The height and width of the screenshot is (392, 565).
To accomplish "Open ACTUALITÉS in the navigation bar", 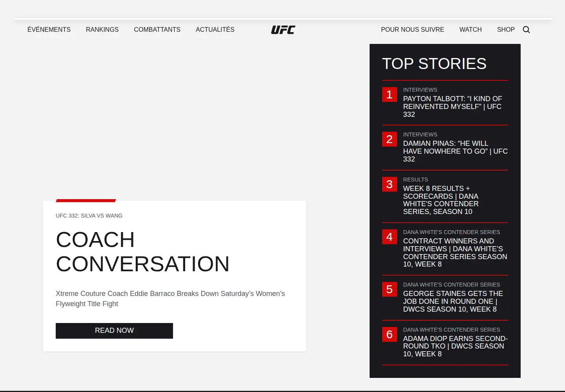I will coord(215,29).
